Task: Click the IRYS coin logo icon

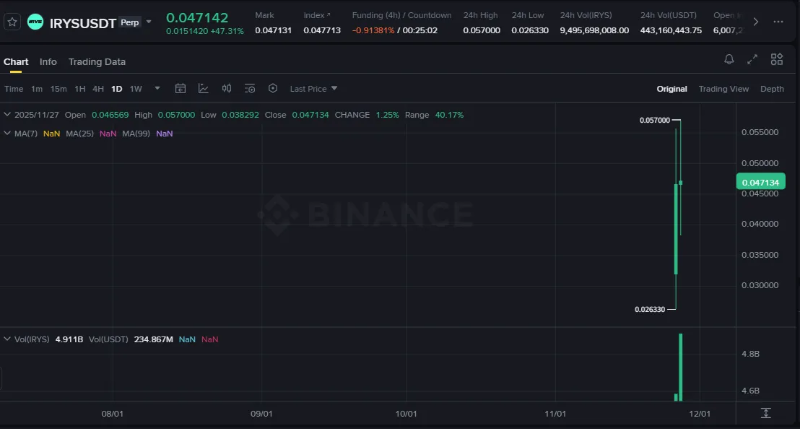Action: pyautogui.click(x=35, y=22)
